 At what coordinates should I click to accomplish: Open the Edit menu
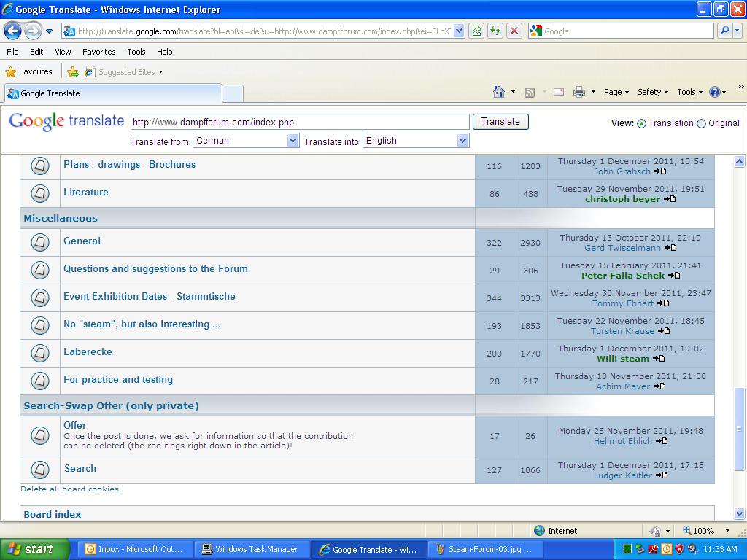coord(36,52)
